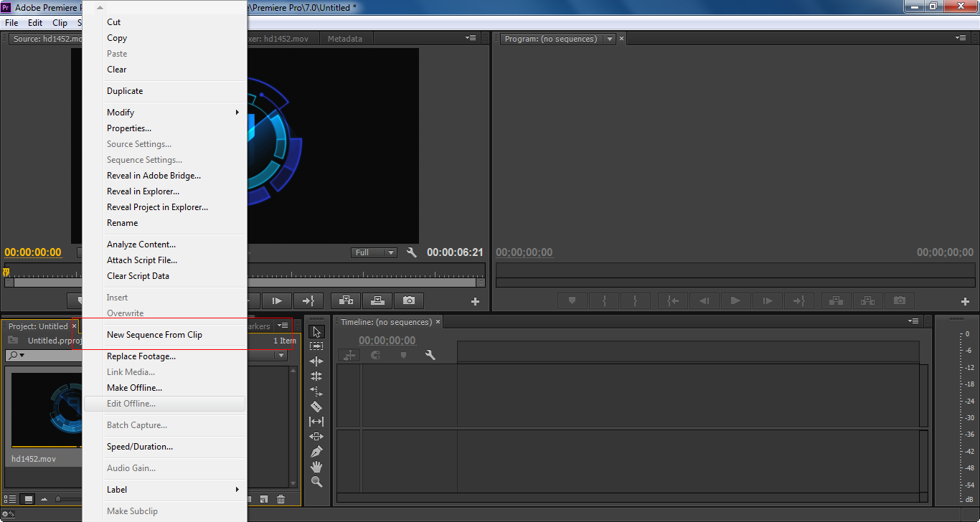Image resolution: width=980 pixels, height=522 pixels.
Task: Choose Reveal in Explorer entry
Action: 164,191
